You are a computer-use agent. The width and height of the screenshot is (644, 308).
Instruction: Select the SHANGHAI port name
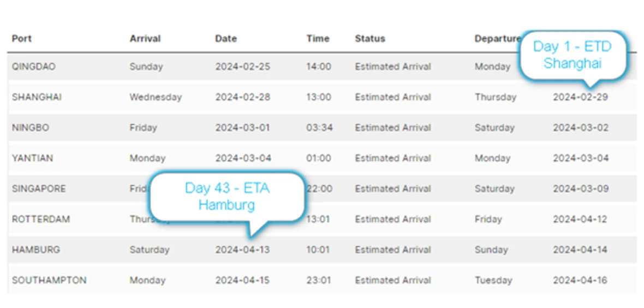click(x=37, y=97)
